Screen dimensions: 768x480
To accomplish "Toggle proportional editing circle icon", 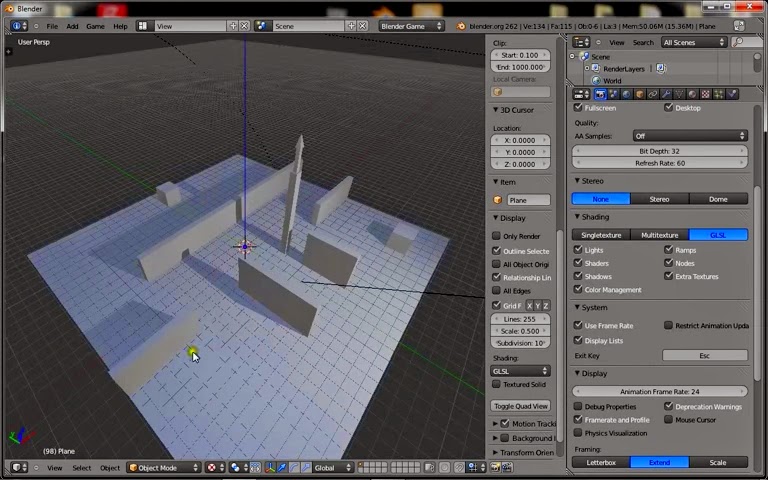I will 445,468.
